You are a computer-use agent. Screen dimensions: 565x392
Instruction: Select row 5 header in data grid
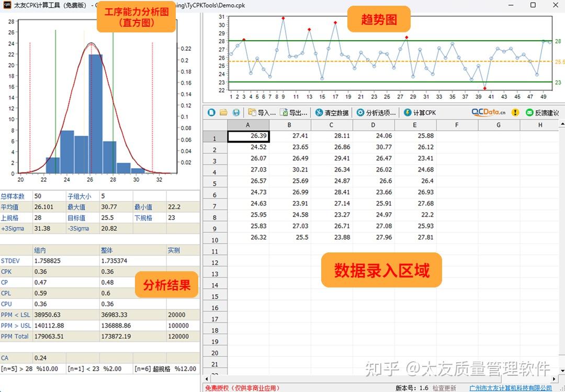[215, 182]
